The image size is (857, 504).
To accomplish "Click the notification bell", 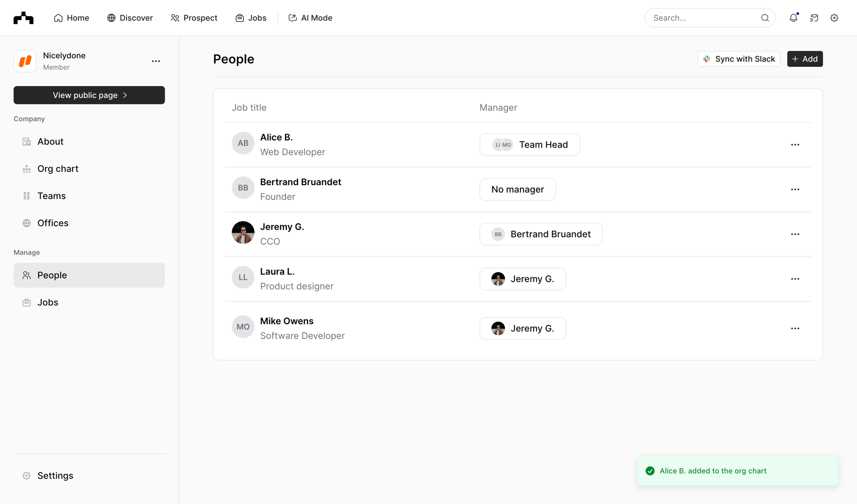I will (x=794, y=18).
